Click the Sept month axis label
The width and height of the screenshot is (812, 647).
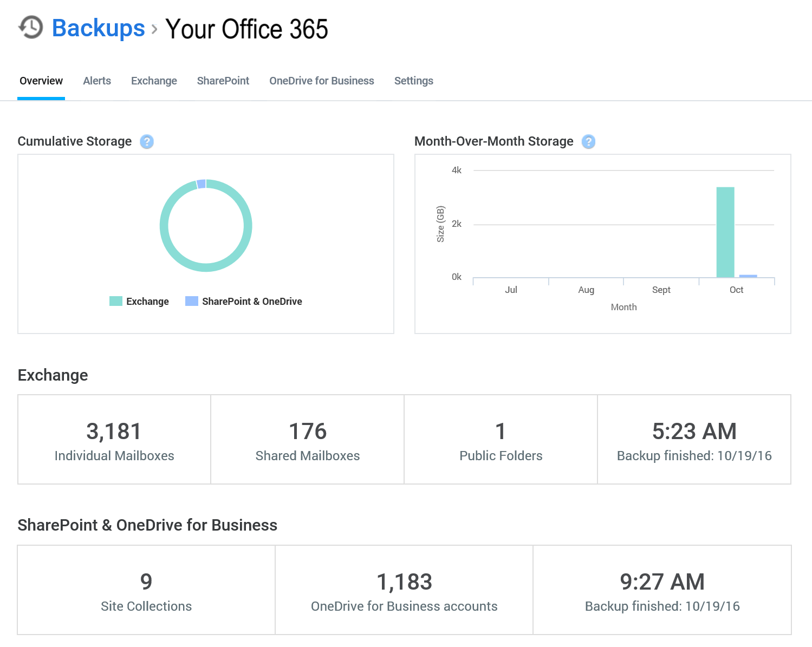pos(661,290)
